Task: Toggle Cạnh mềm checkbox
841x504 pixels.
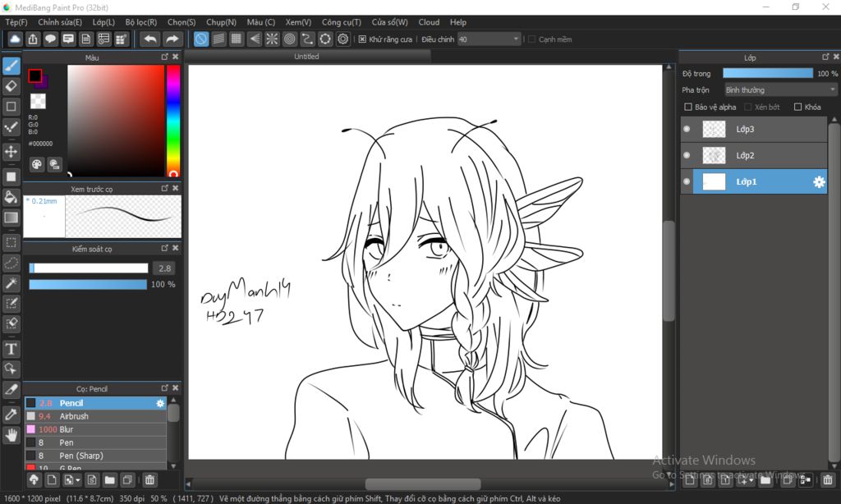Action: point(532,39)
